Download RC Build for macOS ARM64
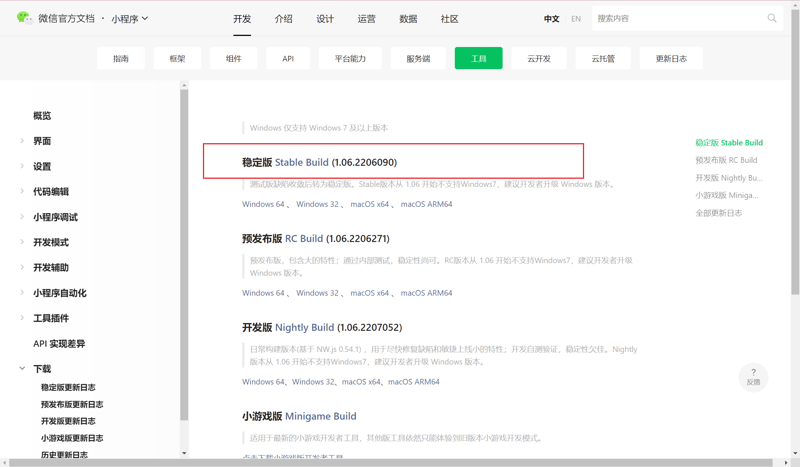Screen dimensions: 800x467 click(427, 293)
